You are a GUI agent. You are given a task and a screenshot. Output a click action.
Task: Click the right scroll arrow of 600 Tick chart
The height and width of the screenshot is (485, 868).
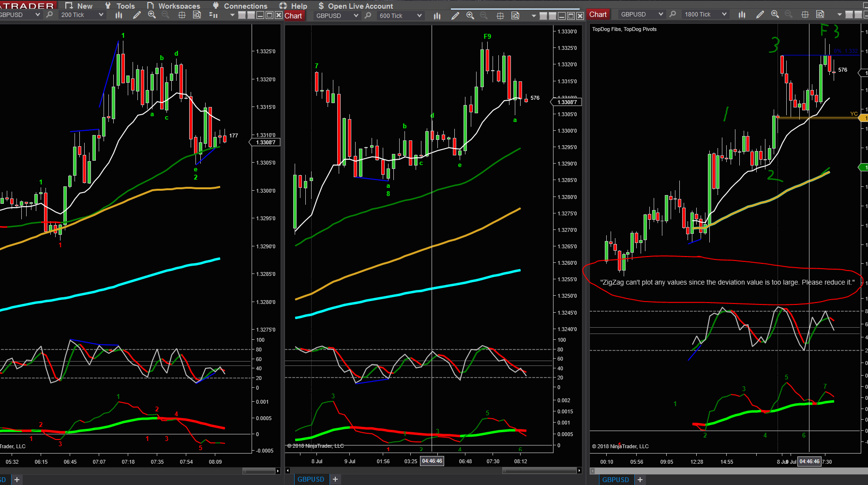pos(579,470)
